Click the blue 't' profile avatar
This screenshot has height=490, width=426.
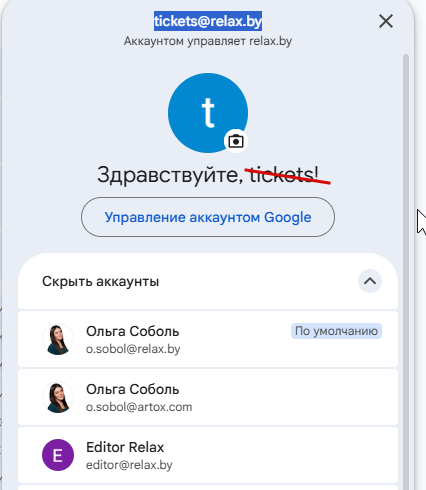tap(208, 113)
